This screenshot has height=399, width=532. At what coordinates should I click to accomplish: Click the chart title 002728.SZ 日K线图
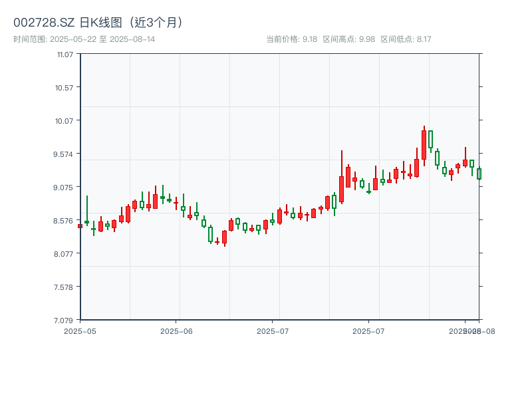(x=98, y=22)
